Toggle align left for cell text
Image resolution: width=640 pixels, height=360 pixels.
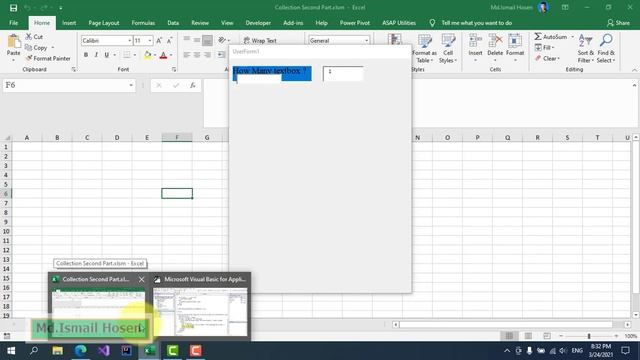[x=187, y=55]
